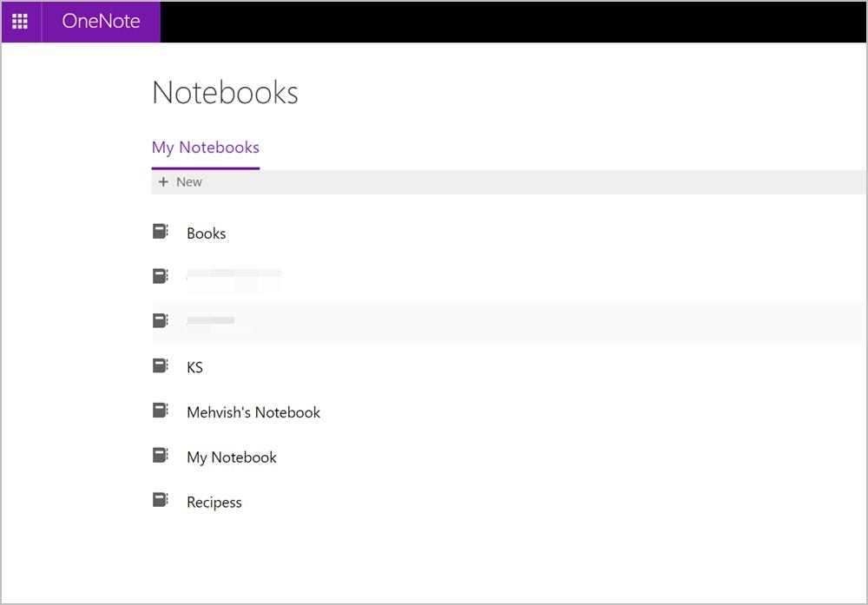
Task: Select the My Notebooks tab
Action: click(206, 148)
